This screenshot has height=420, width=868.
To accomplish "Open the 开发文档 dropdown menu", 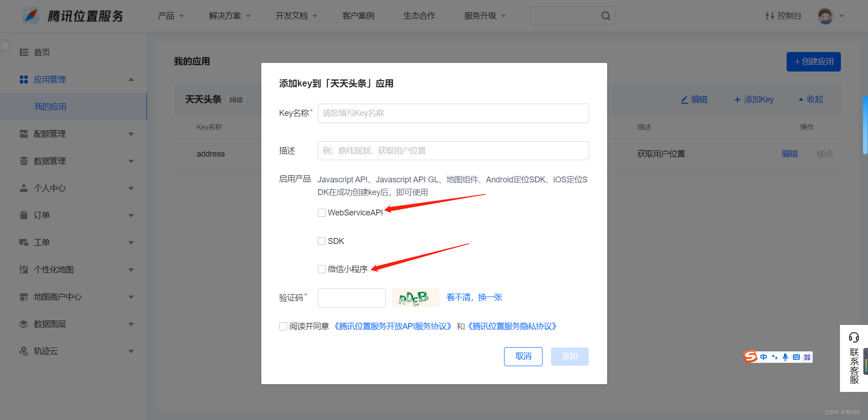I will (x=296, y=16).
